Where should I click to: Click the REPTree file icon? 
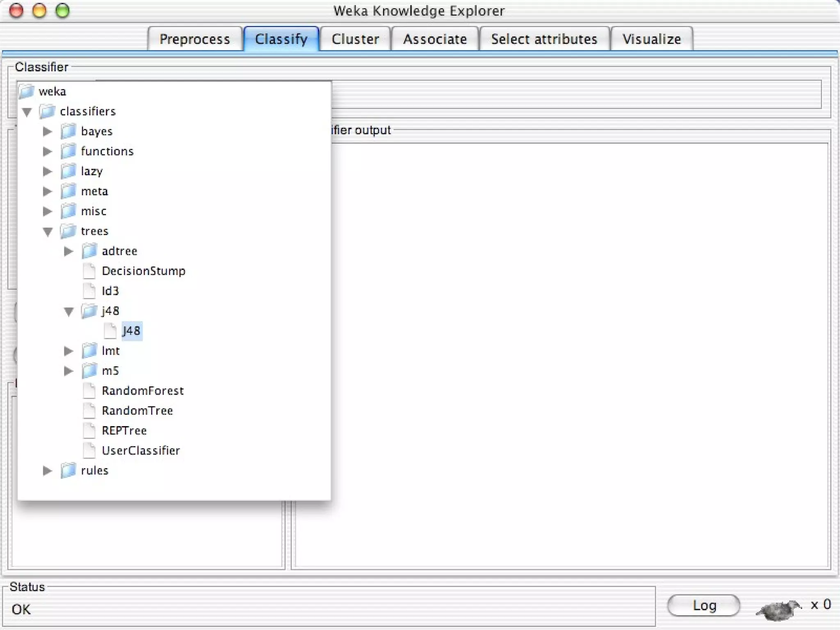[x=89, y=431]
